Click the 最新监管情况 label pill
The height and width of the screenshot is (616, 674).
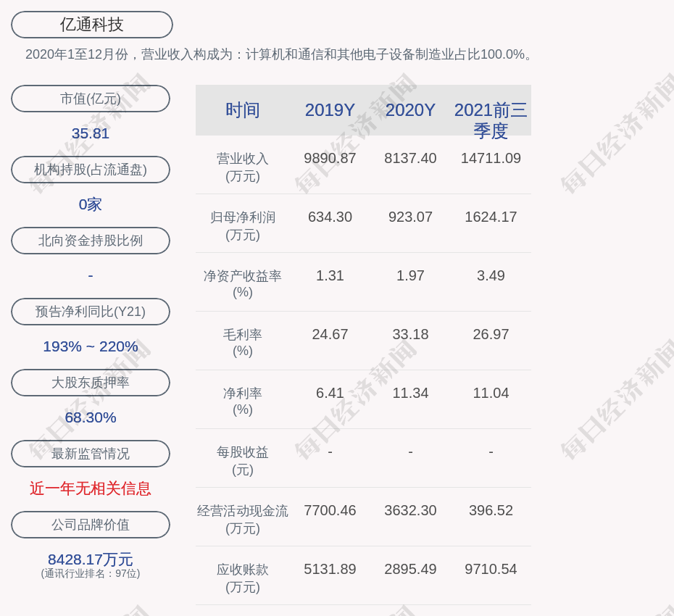[x=91, y=454]
